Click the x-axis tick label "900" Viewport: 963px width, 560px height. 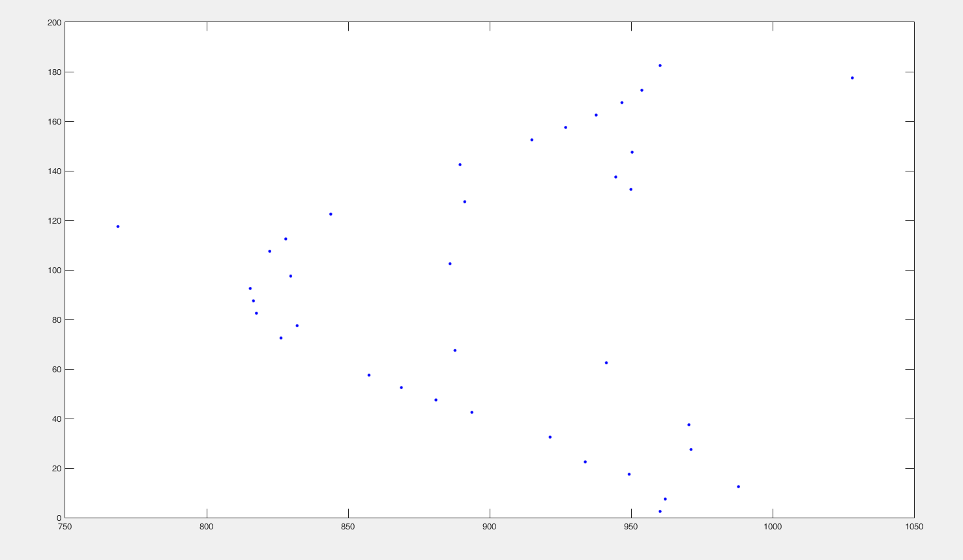[490, 527]
